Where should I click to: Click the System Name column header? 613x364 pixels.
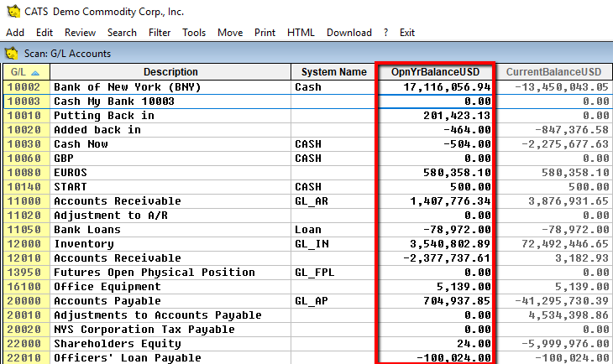(334, 72)
